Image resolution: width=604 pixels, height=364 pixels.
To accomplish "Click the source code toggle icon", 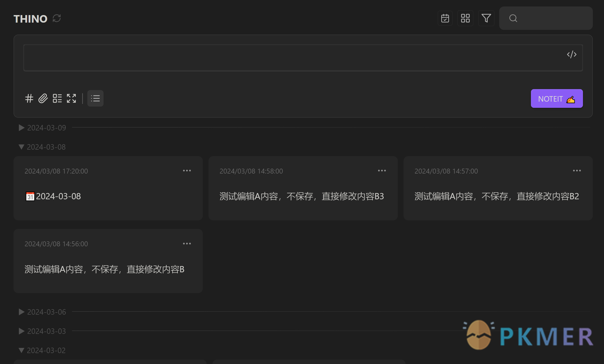I will [x=572, y=55].
